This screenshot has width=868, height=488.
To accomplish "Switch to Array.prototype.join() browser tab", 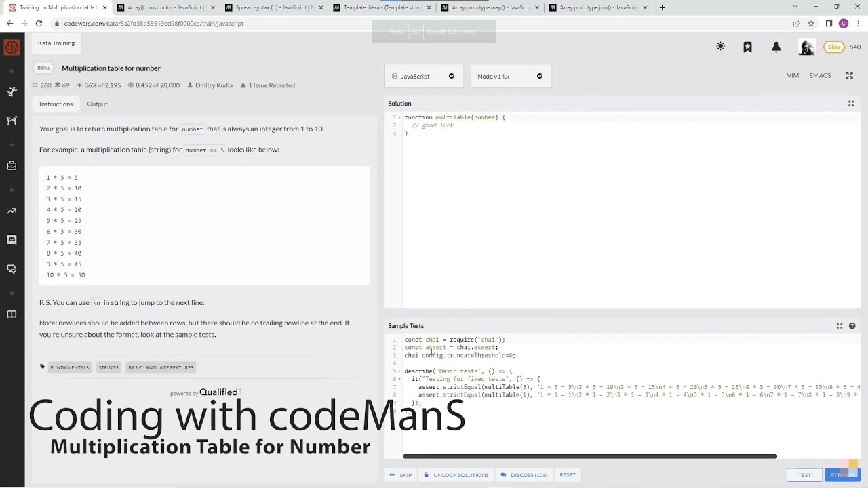I will tap(599, 7).
